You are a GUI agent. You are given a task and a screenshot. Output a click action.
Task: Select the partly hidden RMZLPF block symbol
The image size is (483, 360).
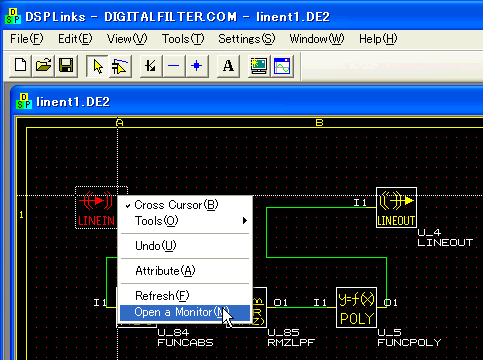pos(259,307)
